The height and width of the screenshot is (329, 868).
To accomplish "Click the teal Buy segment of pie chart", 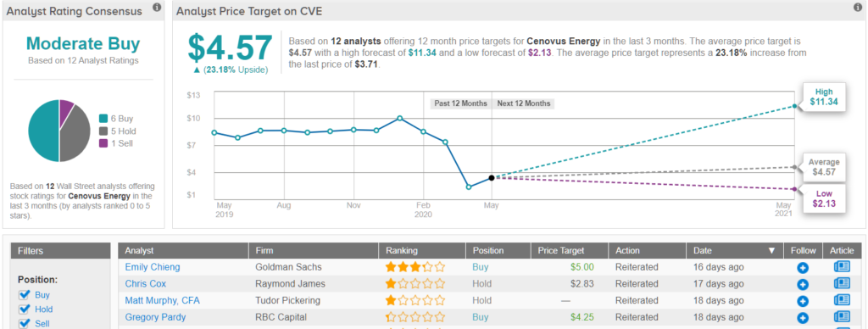I will [x=43, y=131].
